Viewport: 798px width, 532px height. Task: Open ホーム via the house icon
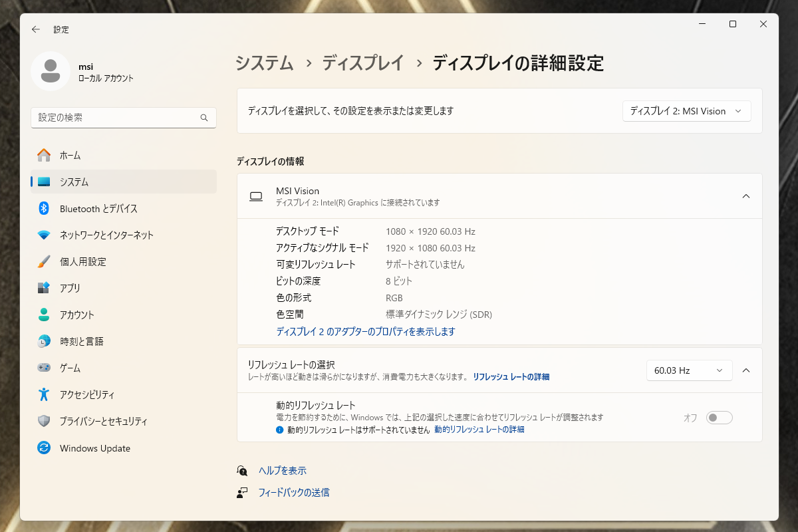click(43, 155)
